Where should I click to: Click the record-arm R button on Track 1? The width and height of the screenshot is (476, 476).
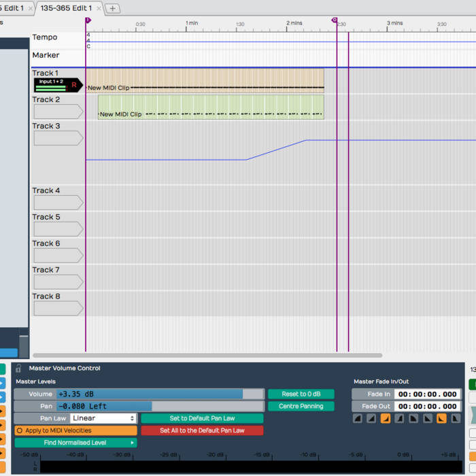click(74, 85)
